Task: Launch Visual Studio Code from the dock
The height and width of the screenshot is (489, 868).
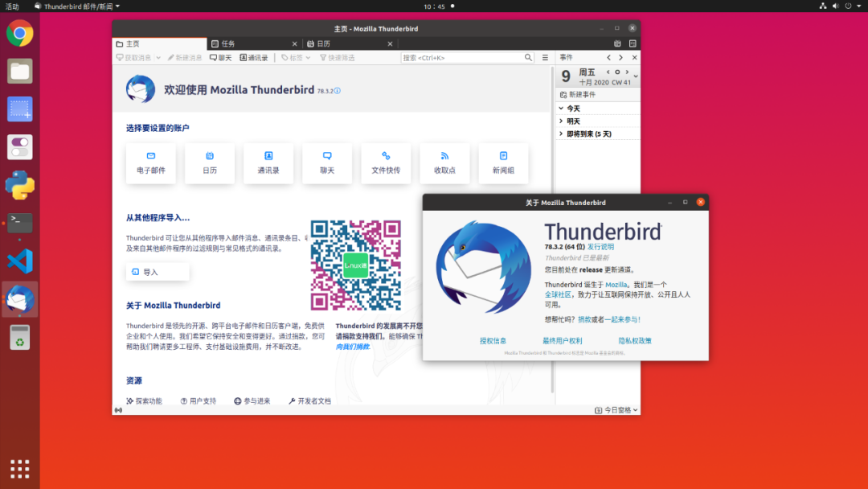Action: tap(20, 261)
